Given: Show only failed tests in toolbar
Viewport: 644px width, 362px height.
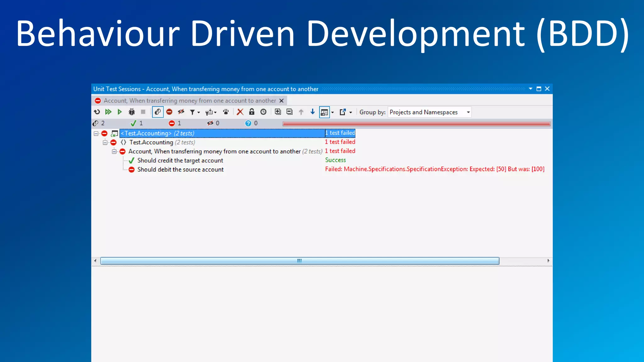Looking at the screenshot, I should [x=169, y=112].
